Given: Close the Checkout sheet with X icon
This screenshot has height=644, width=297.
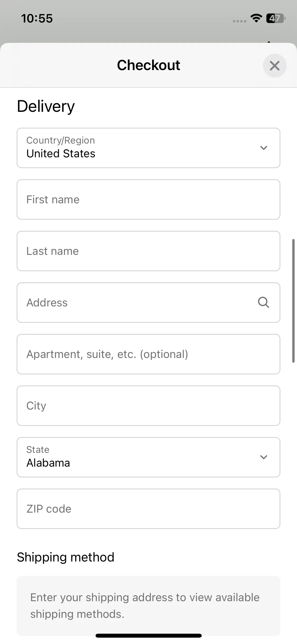Looking at the screenshot, I should click(275, 66).
